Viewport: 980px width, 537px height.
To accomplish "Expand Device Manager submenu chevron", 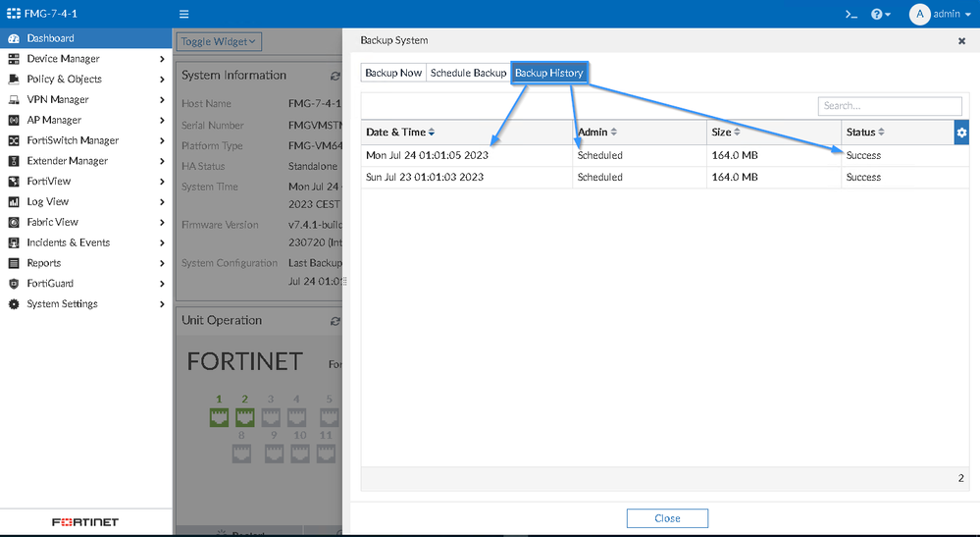I will click(162, 59).
